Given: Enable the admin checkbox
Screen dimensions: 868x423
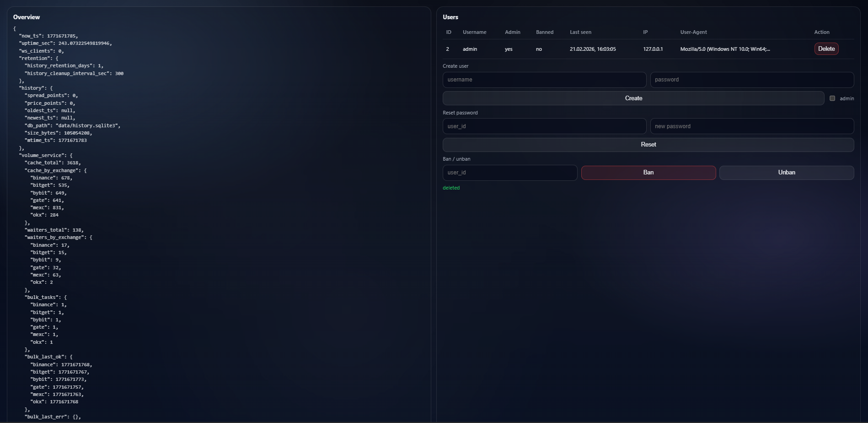Looking at the screenshot, I should point(832,98).
